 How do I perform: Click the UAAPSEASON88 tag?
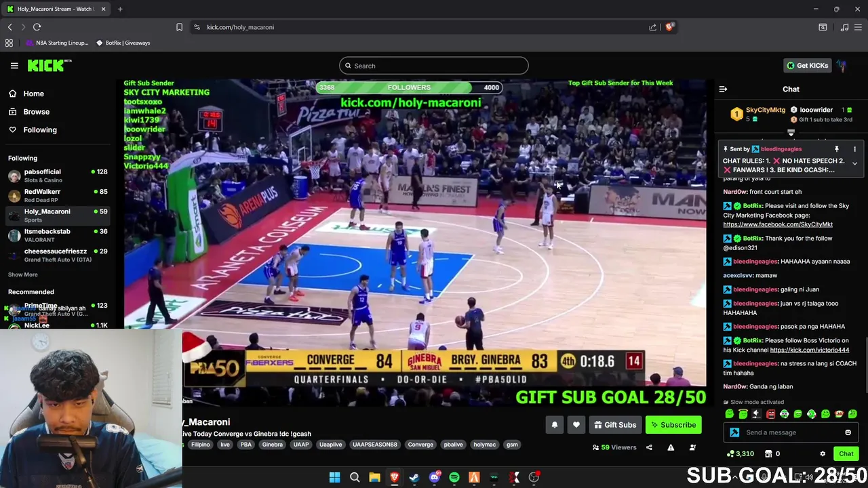tap(374, 445)
